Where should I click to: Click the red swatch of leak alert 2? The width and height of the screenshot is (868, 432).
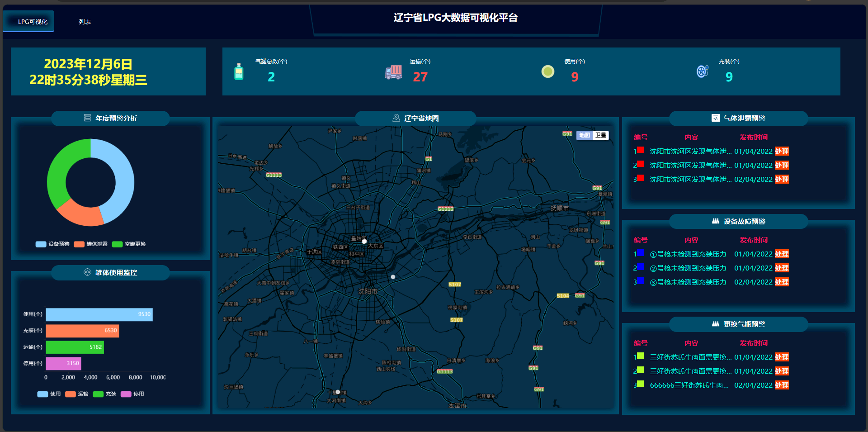point(640,164)
